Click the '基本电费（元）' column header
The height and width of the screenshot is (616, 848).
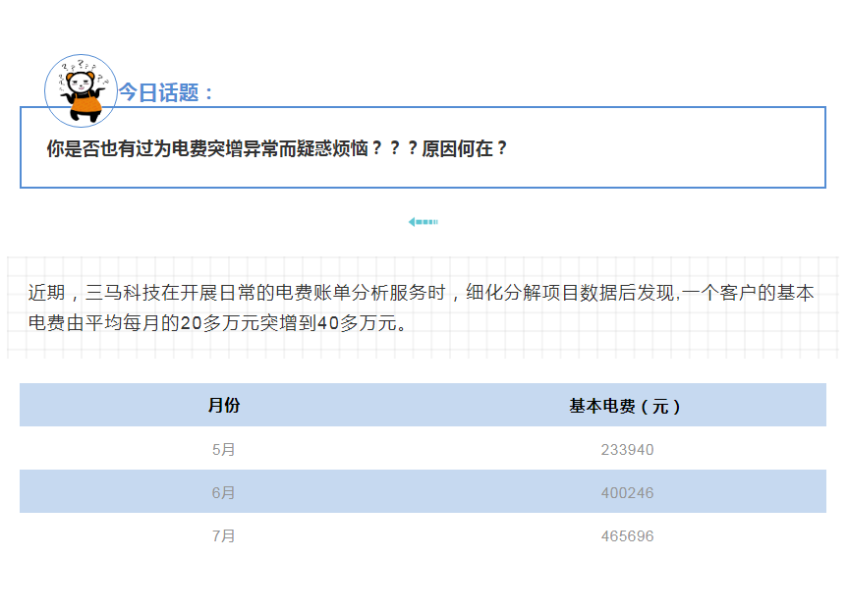(x=626, y=406)
